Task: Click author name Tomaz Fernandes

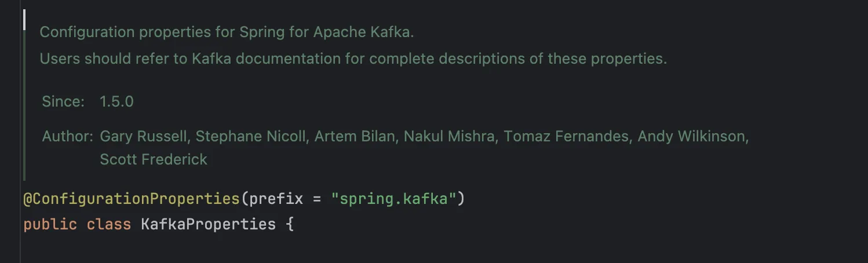Action: pyautogui.click(x=567, y=137)
